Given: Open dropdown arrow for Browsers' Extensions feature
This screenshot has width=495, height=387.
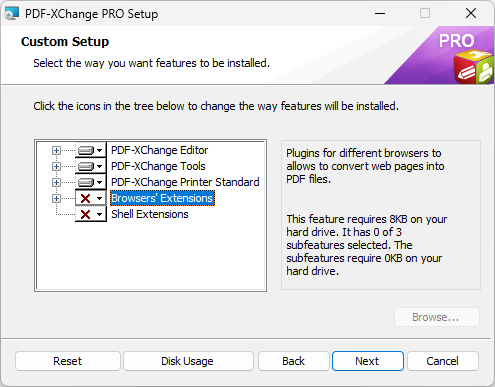Looking at the screenshot, I should (x=99, y=198).
